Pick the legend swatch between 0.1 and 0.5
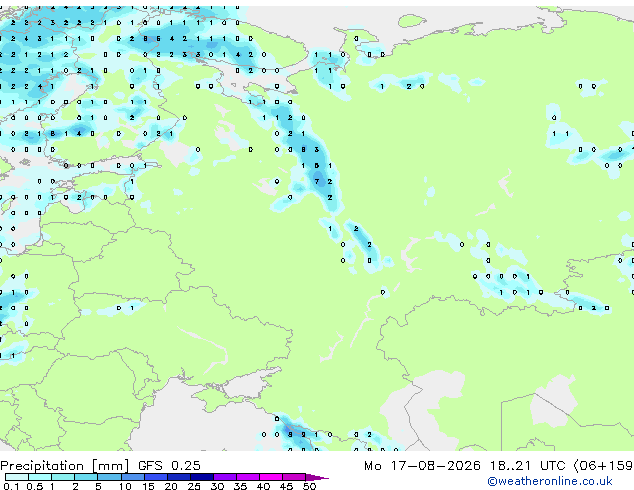 17,477
